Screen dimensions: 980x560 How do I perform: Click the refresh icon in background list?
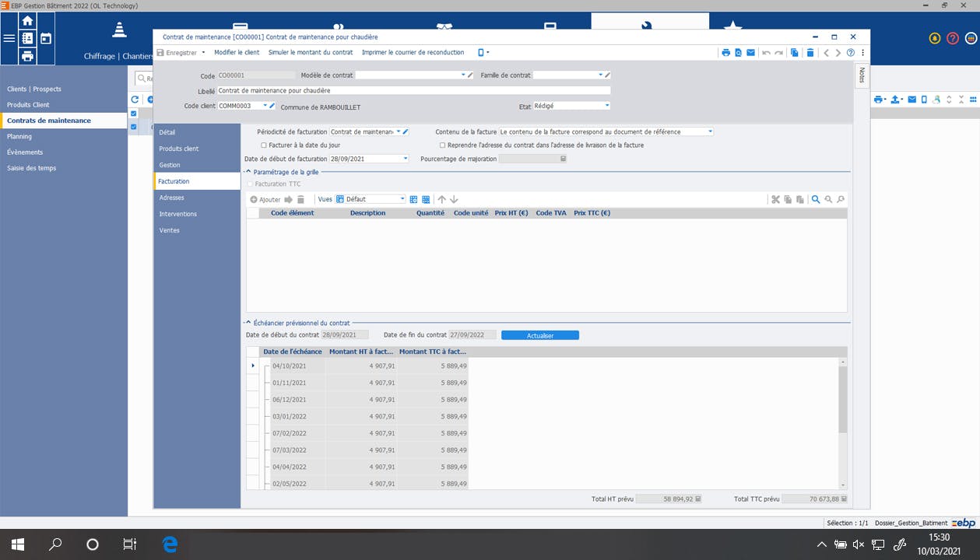(135, 100)
